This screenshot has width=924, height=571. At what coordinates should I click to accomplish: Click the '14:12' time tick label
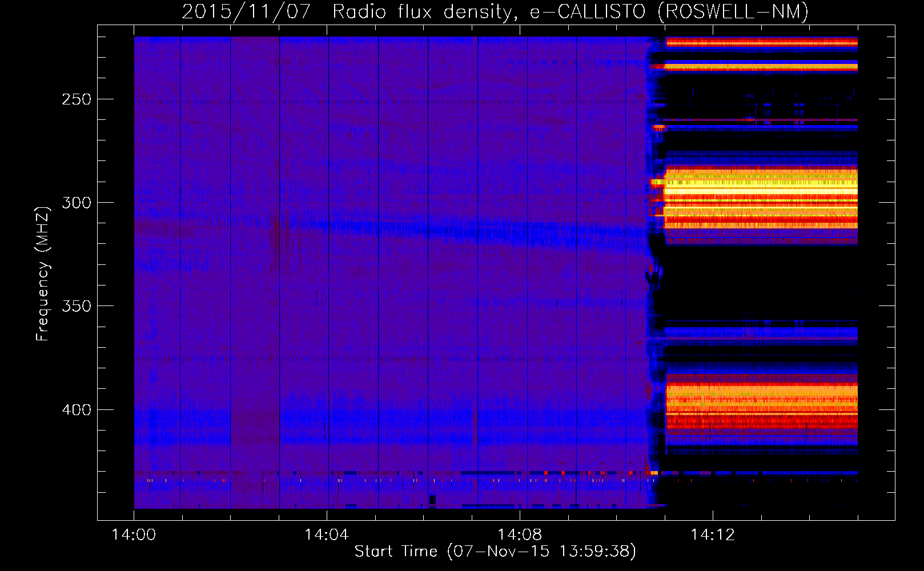tap(713, 535)
